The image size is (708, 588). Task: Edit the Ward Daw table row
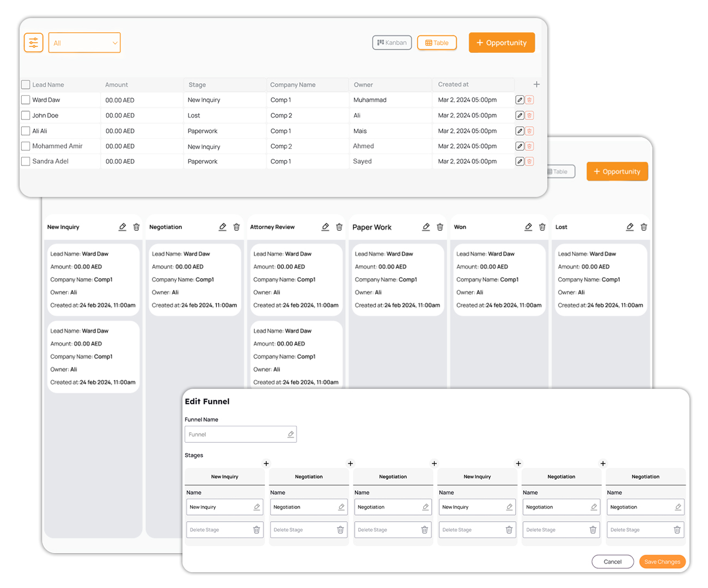tap(520, 100)
